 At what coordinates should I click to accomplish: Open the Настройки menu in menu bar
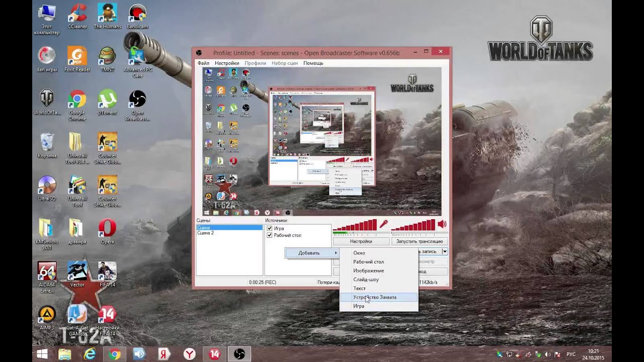pyautogui.click(x=227, y=63)
